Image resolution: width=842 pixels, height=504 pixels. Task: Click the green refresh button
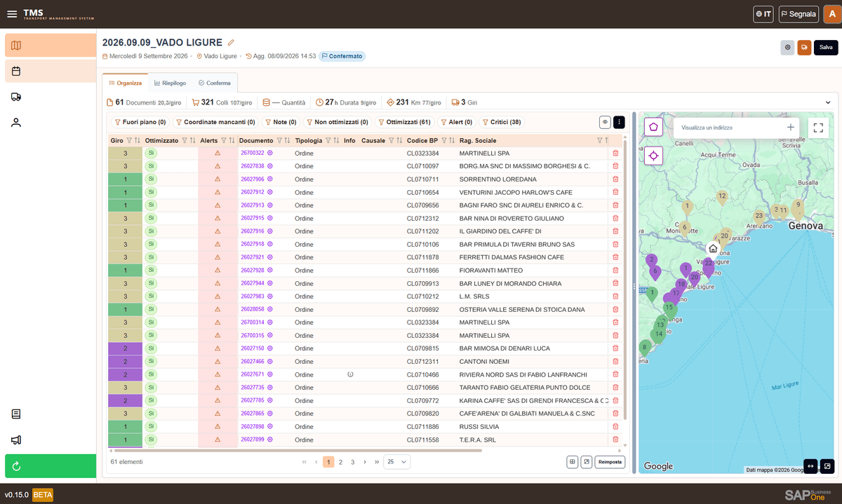tap(51, 466)
